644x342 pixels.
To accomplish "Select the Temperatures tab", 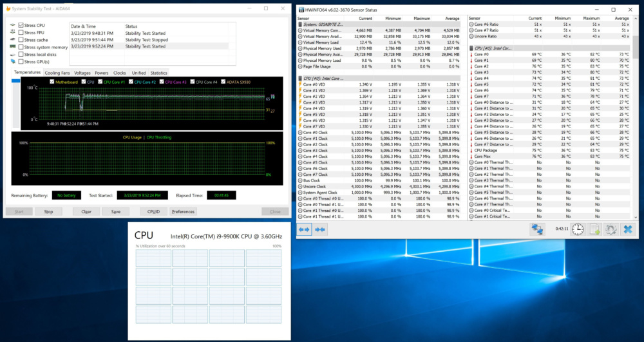I will pyautogui.click(x=27, y=72).
